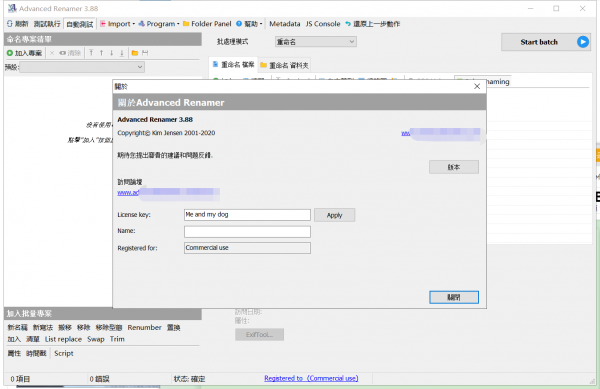The width and height of the screenshot is (600, 389).
Task: Expand the batch mode dropdown
Action: tap(316, 42)
